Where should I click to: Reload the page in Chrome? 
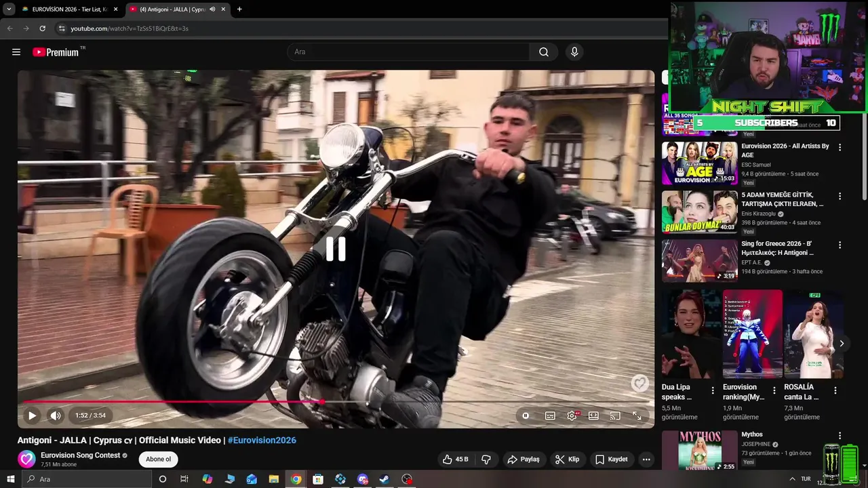42,28
